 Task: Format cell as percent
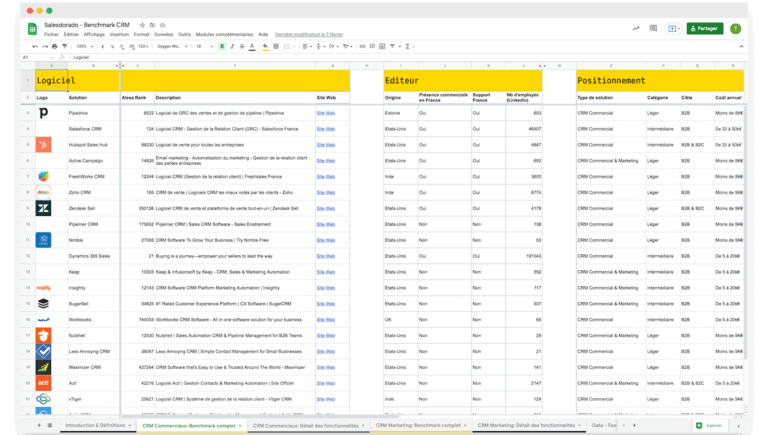point(112,47)
